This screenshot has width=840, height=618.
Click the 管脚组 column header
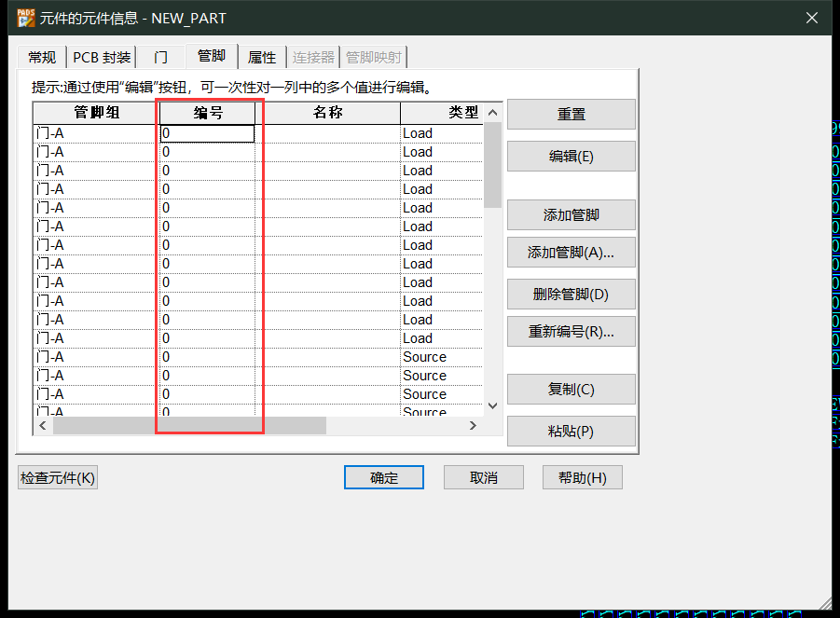[97, 113]
